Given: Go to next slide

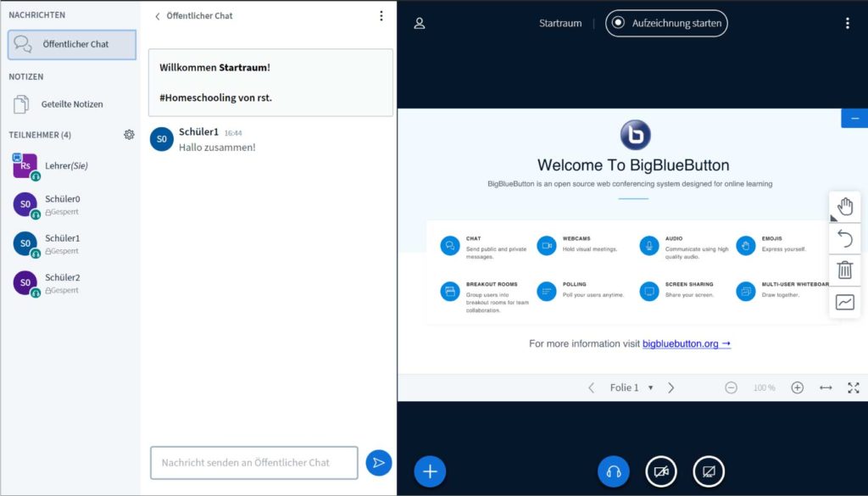Looking at the screenshot, I should pyautogui.click(x=671, y=387).
